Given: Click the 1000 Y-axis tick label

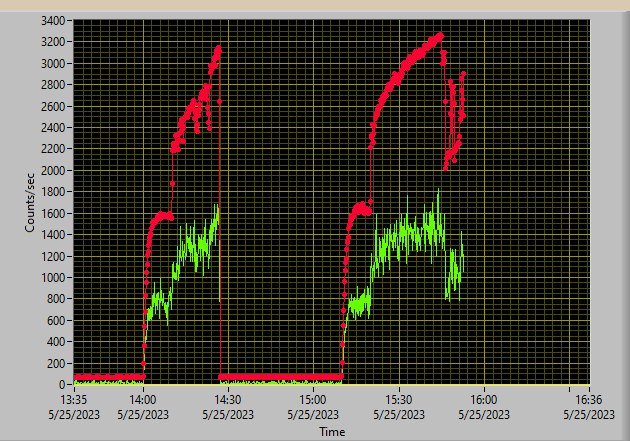Looking at the screenshot, I should coord(53,278).
